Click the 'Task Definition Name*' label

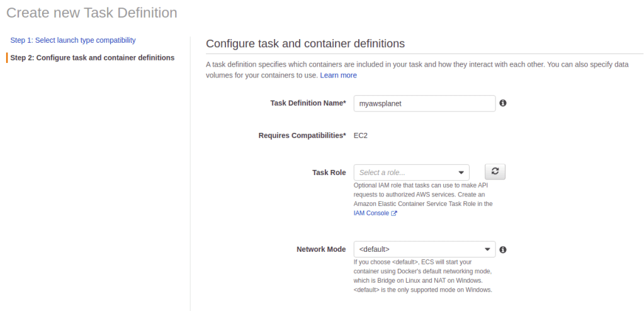pos(308,103)
